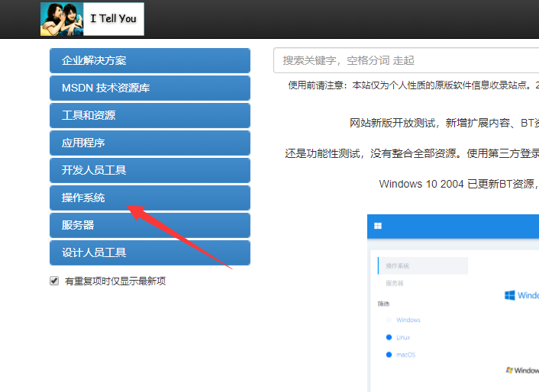
Task: Click the I Tell You site logo photo
Action: click(62, 19)
